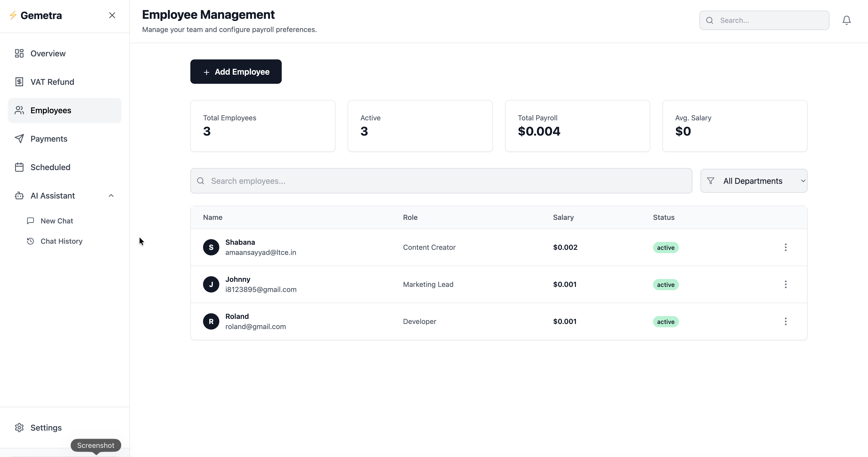
Task: Click the notification bell icon
Action: coord(846,20)
